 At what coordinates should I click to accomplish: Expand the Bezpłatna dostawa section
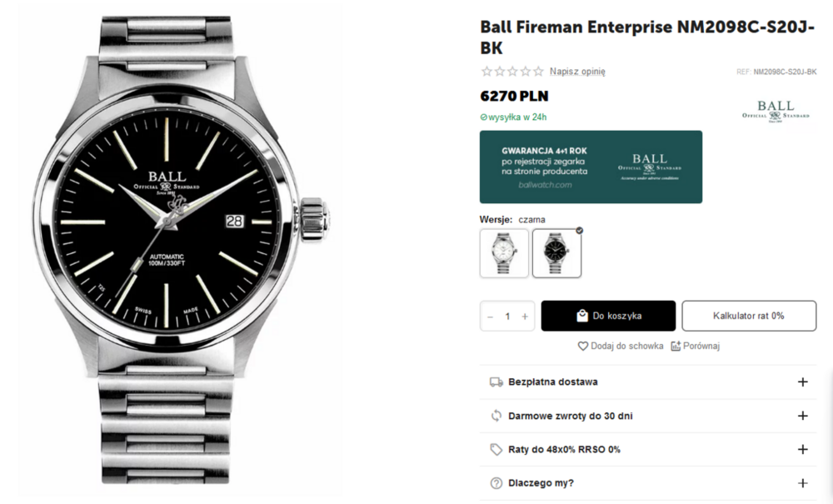coord(802,382)
